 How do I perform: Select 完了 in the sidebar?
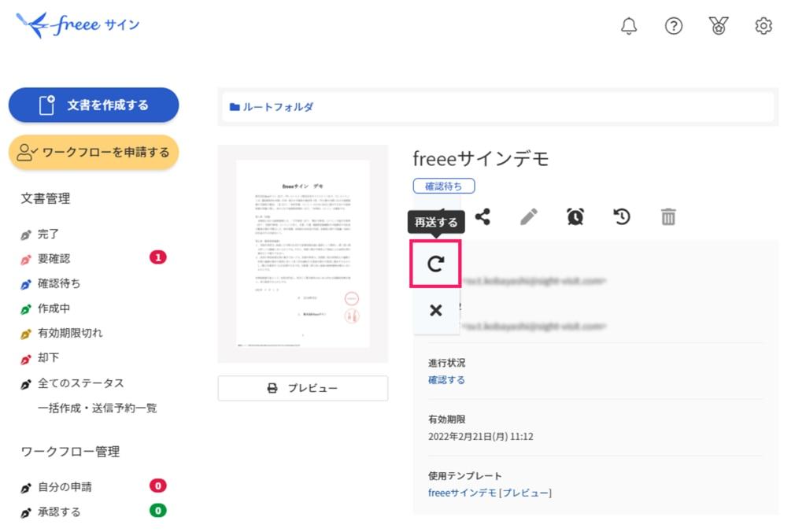coord(48,234)
